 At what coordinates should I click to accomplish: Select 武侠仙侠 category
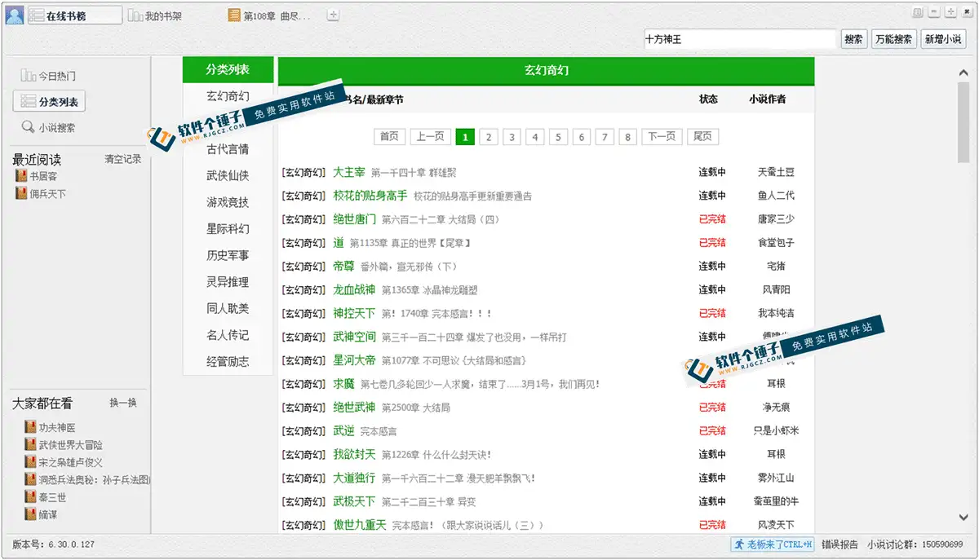(x=228, y=175)
